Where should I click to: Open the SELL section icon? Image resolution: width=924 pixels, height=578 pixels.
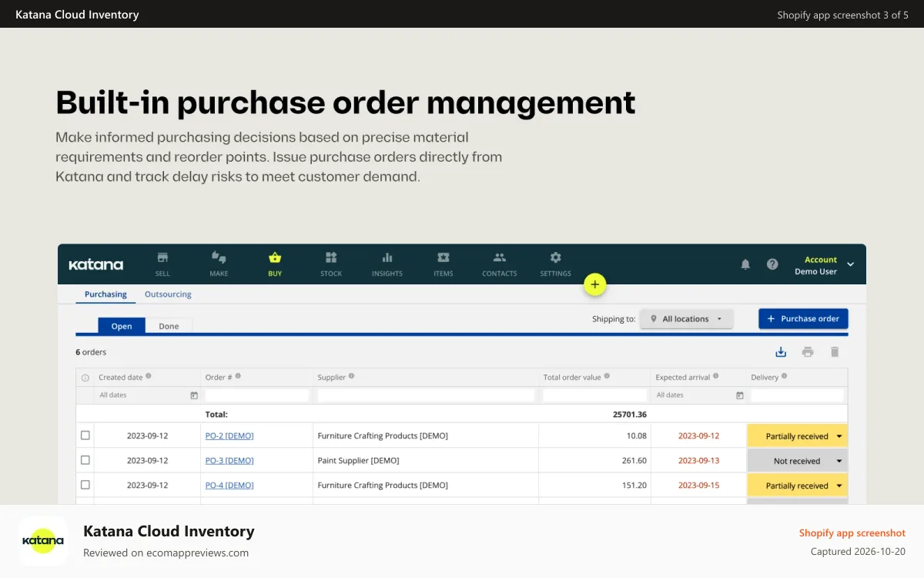pos(162,257)
